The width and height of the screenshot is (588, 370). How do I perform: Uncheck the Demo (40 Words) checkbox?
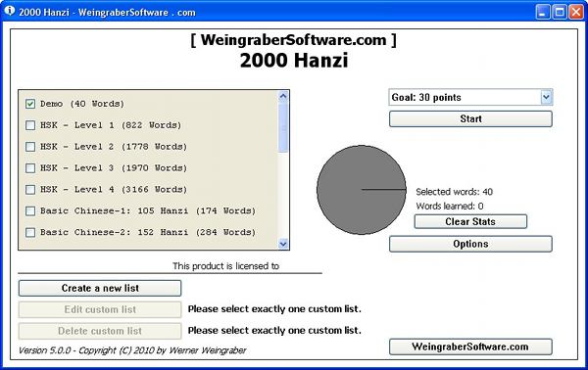click(x=30, y=104)
